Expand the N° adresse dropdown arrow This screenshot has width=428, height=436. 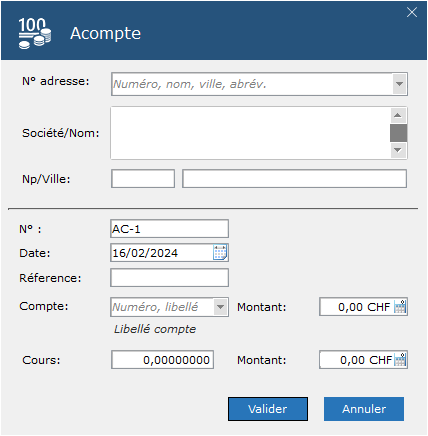pos(399,84)
